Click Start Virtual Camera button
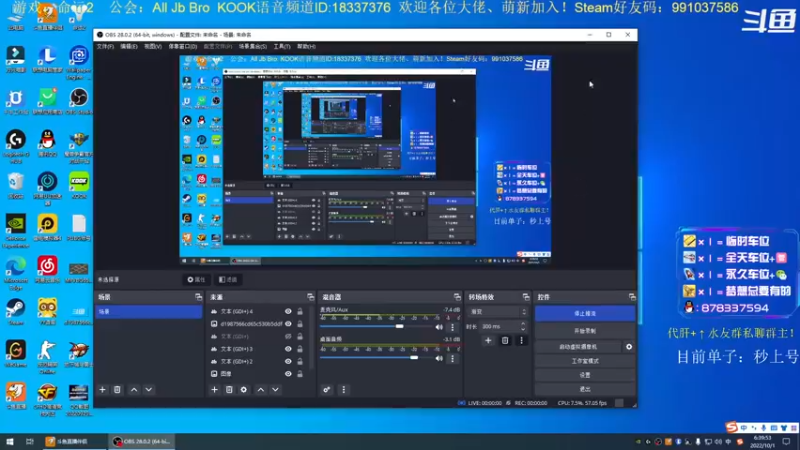Screen dimensions: 800x450 point(578,347)
